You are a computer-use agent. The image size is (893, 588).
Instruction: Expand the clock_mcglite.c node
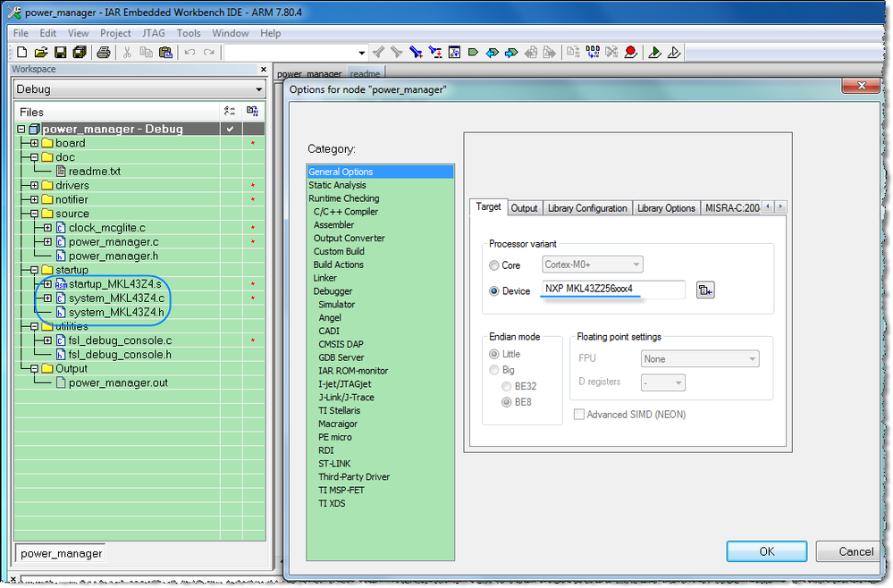(x=48, y=228)
